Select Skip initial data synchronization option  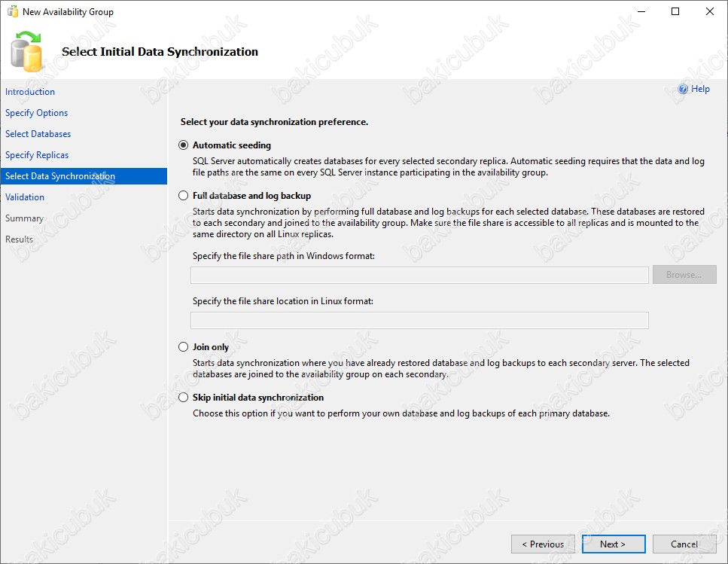click(184, 398)
